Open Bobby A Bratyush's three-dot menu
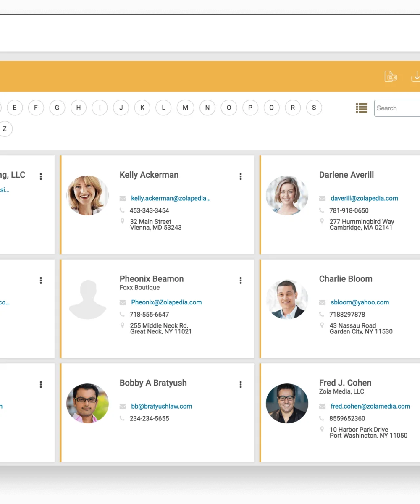This screenshot has width=420, height=504. (241, 384)
